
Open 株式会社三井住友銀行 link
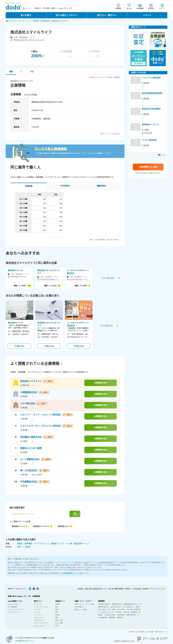[x=151, y=109]
